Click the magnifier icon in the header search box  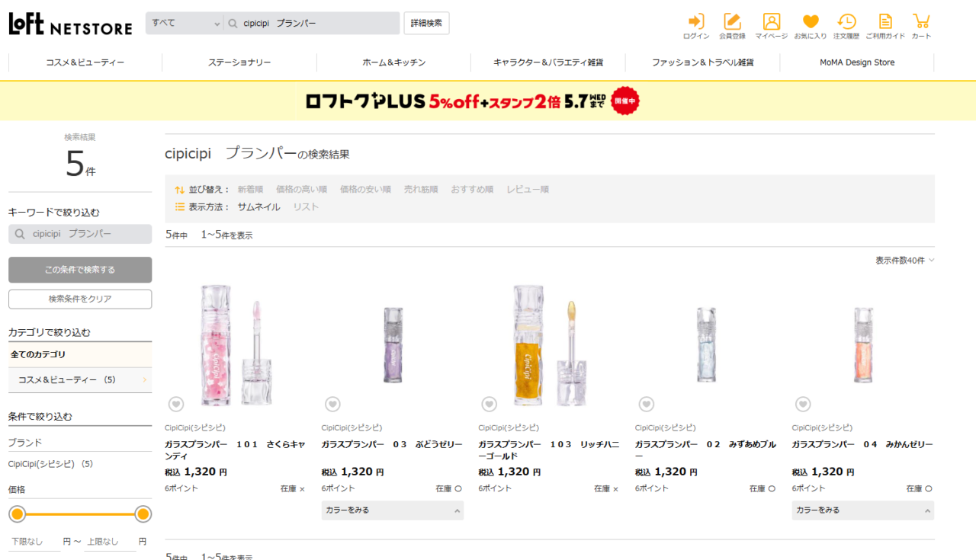coord(233,24)
